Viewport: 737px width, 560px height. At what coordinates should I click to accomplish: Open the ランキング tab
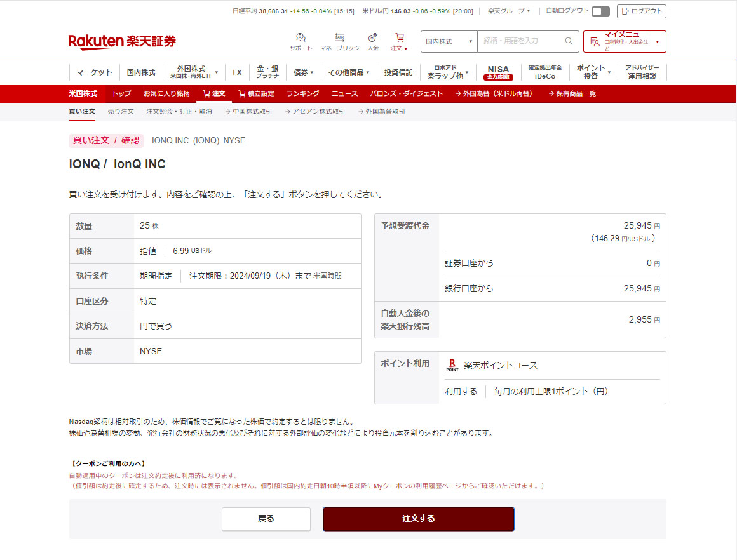coord(302,93)
